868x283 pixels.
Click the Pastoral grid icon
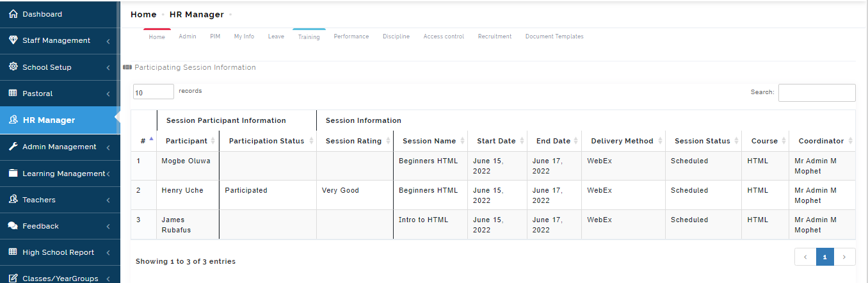[x=13, y=93]
